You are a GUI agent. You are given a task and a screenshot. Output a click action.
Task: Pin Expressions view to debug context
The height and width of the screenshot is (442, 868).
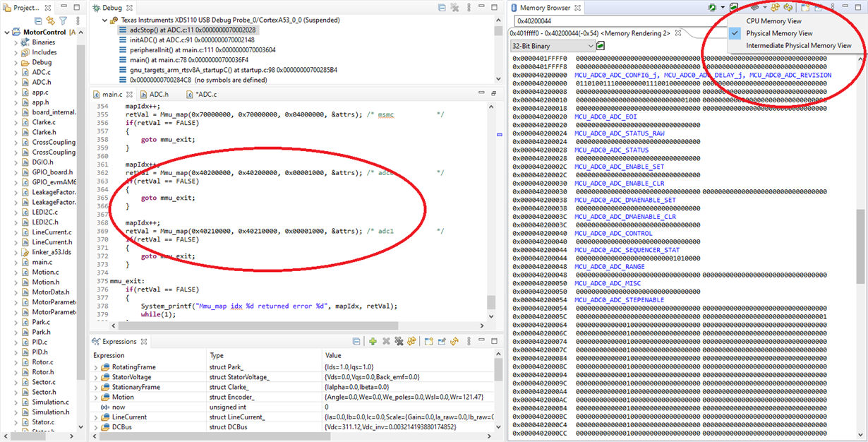[442, 342]
